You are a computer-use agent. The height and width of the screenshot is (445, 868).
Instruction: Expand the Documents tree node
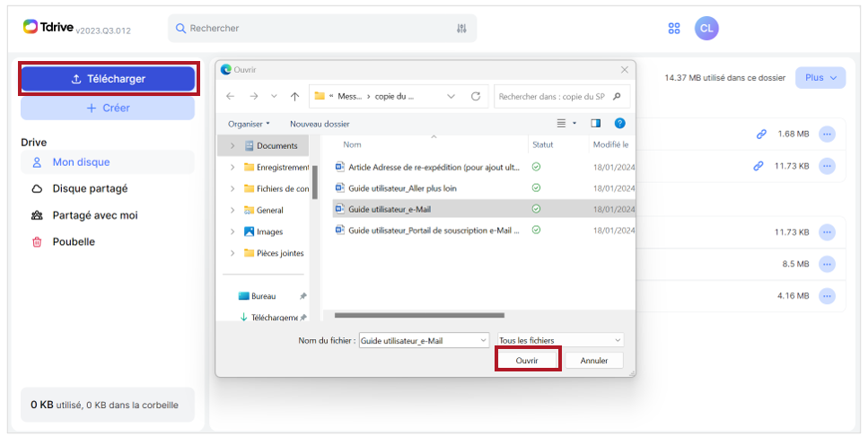coord(232,146)
